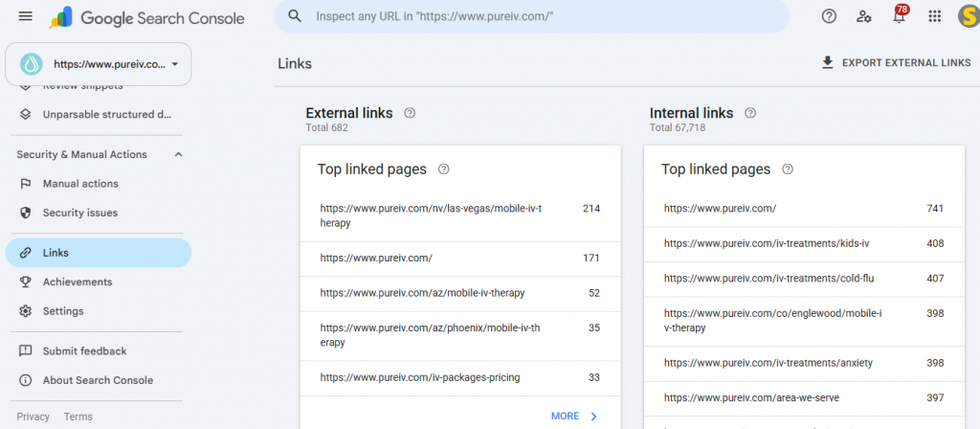Open user and permissions settings icon

pyautogui.click(x=864, y=17)
